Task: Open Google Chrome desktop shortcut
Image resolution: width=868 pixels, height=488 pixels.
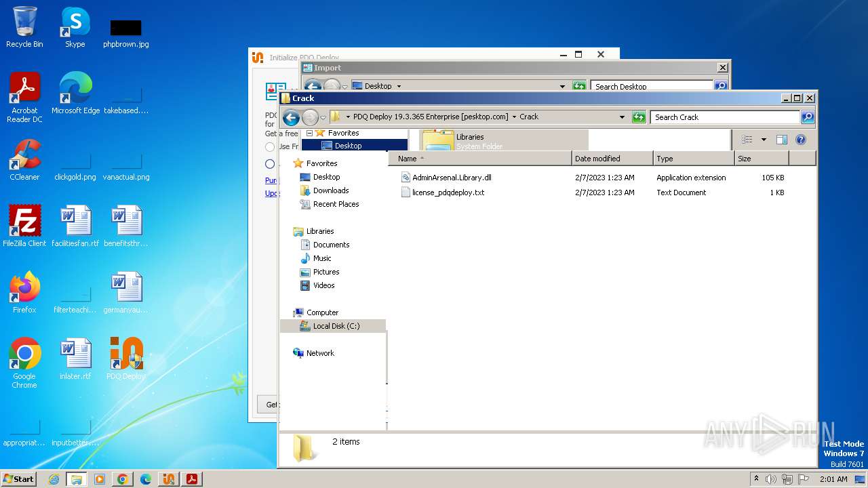Action: [24, 363]
